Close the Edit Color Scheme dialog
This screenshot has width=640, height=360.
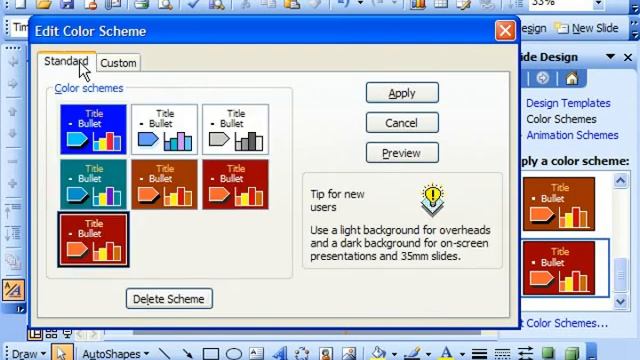(505, 31)
